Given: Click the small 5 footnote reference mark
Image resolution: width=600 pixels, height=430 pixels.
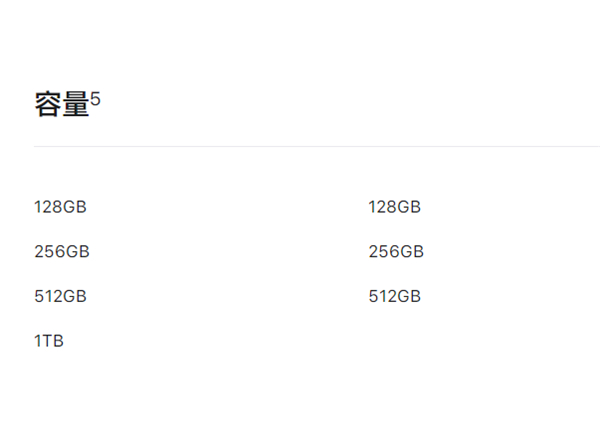Looking at the screenshot, I should pos(96,99).
